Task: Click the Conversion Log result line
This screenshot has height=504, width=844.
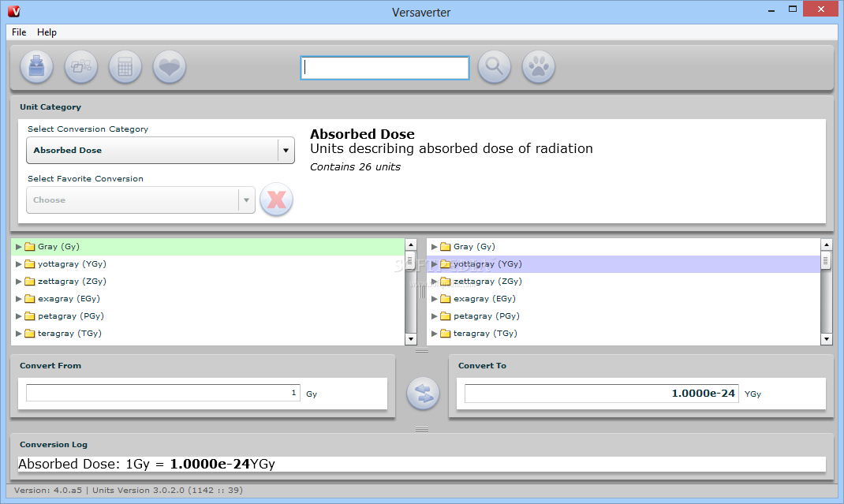Action: pos(422,464)
